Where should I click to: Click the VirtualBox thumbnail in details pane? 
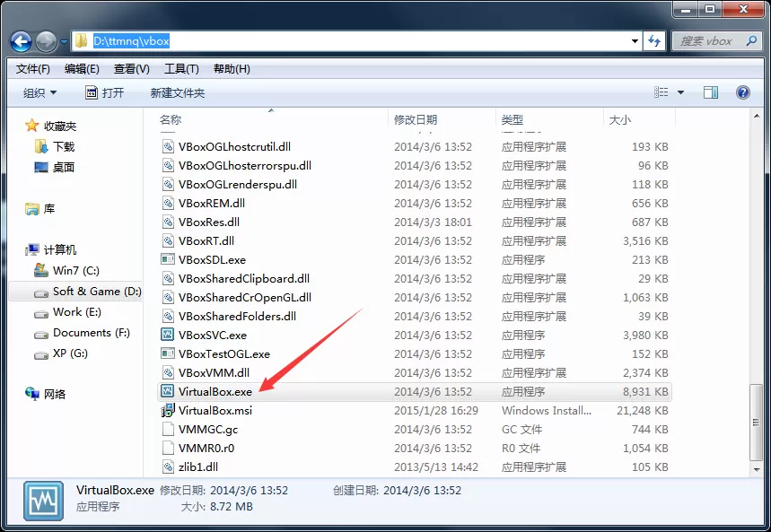pyautogui.click(x=43, y=501)
